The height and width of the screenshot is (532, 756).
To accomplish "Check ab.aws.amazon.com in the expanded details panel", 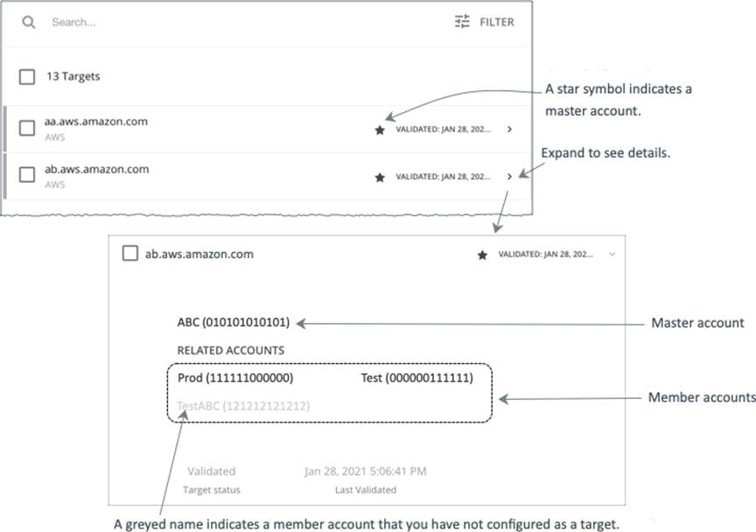I will [x=128, y=254].
